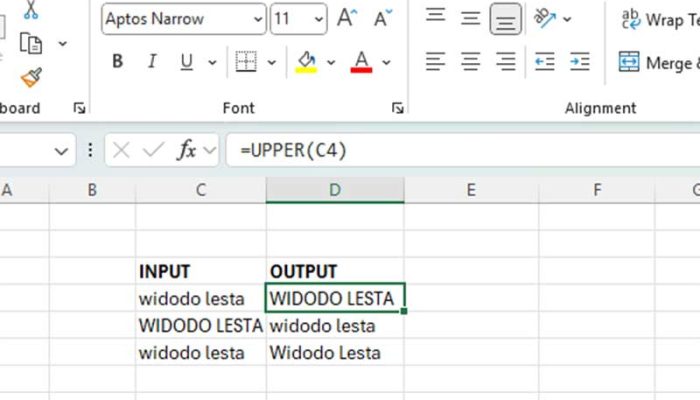Click the Cut scissors icon

tap(31, 10)
